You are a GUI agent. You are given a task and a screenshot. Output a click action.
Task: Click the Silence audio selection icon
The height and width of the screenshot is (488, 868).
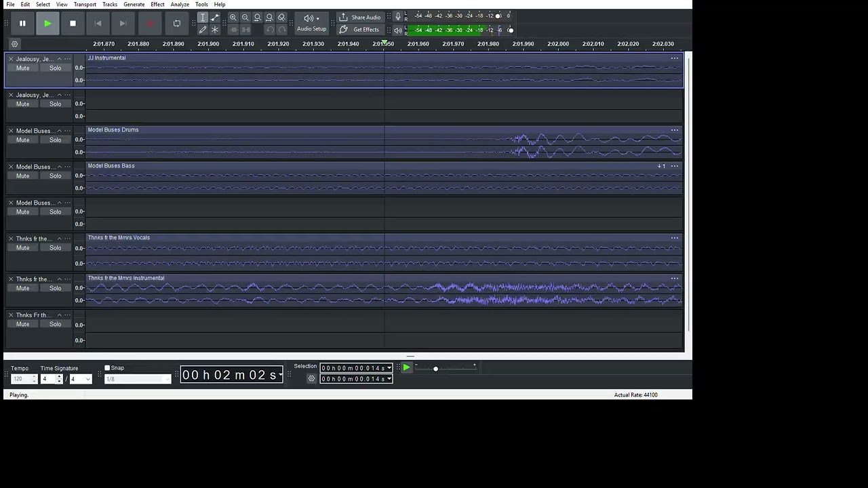pos(245,30)
